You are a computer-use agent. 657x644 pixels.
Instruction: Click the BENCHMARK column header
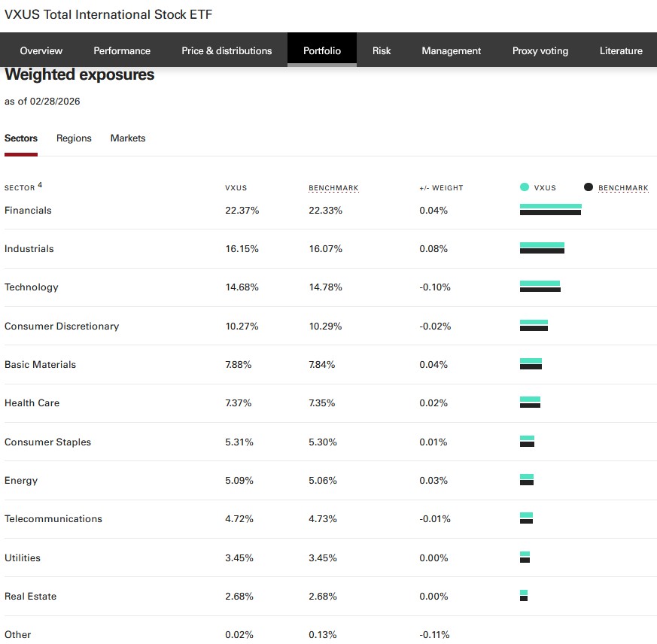coord(333,188)
